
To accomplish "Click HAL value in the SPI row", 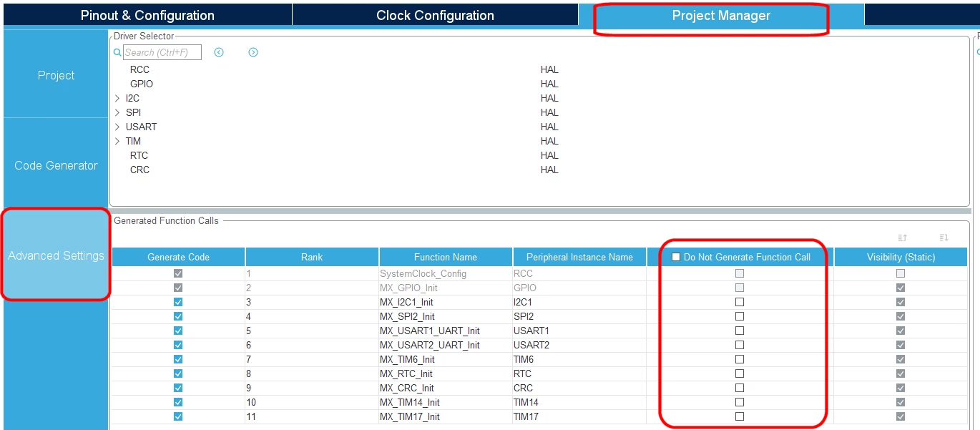I will (x=549, y=112).
